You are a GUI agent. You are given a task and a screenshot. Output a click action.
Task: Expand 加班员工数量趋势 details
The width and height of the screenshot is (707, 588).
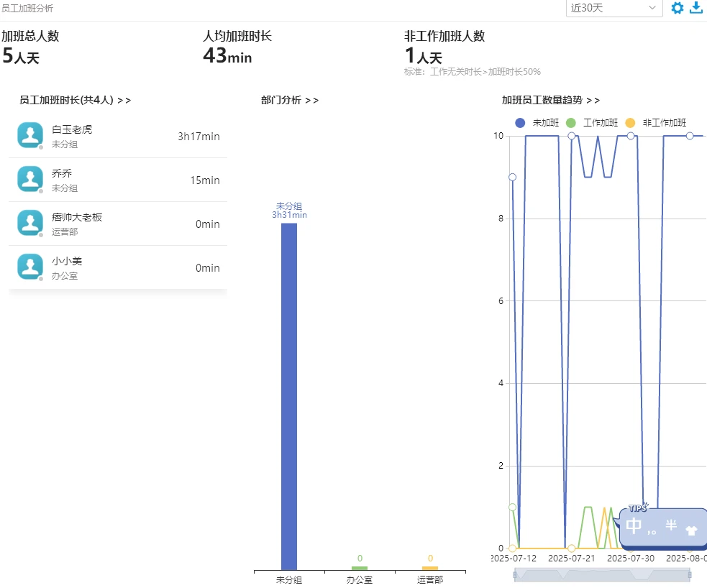[x=550, y=100]
